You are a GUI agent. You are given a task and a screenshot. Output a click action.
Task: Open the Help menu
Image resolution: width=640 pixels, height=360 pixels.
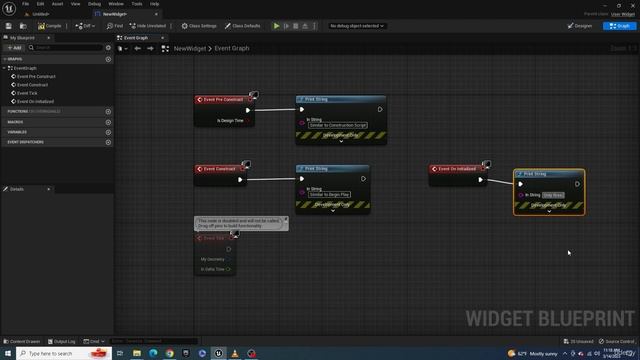[154, 4]
